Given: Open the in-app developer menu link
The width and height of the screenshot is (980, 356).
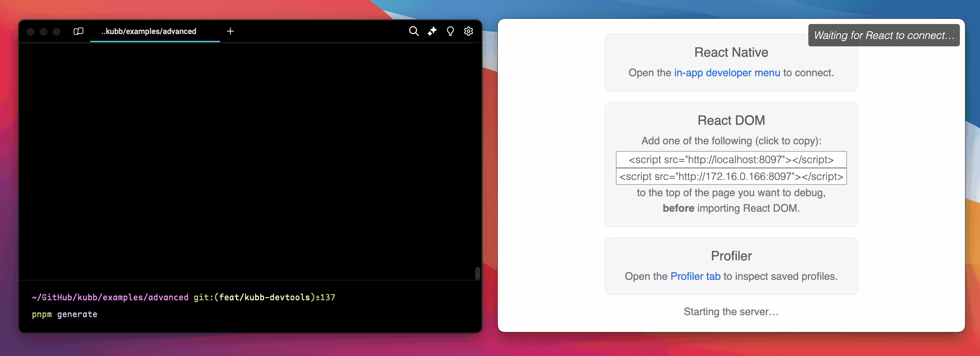Looking at the screenshot, I should click(727, 73).
